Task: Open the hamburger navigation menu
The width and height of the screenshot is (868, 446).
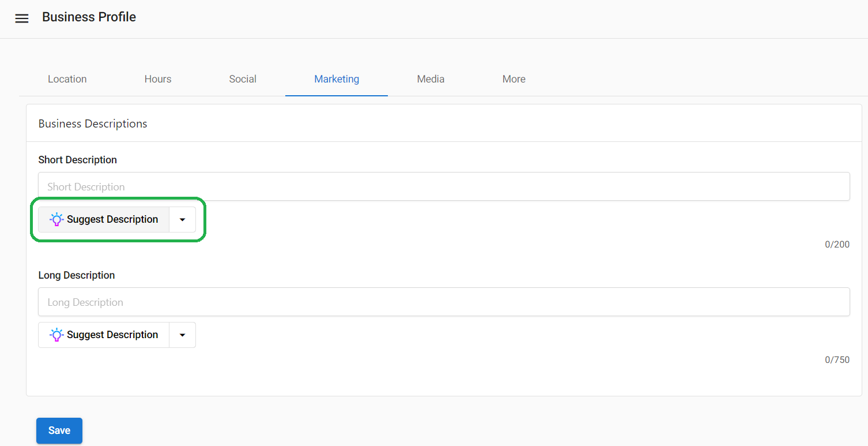Action: tap(21, 18)
